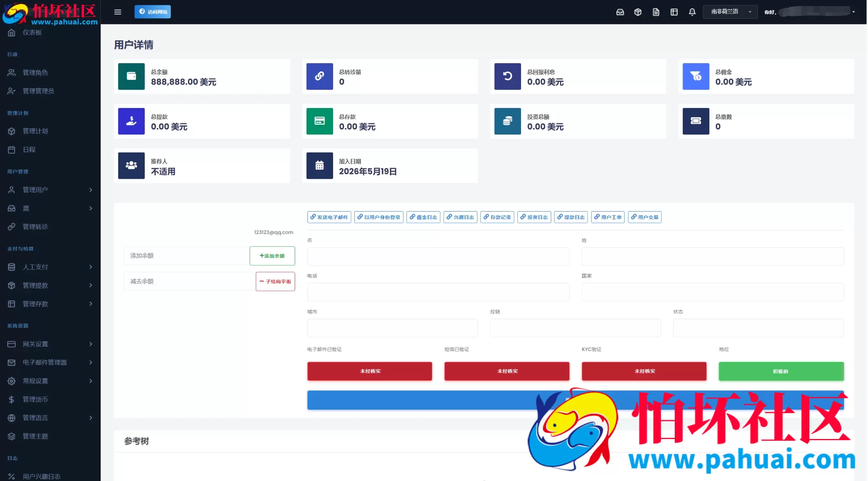Open 仪表板 in the sidebar

point(32,33)
